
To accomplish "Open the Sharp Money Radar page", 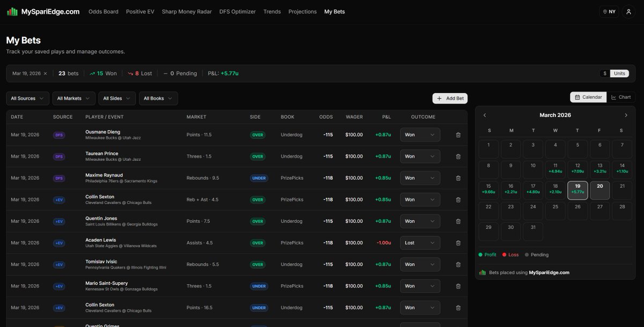I will [187, 12].
